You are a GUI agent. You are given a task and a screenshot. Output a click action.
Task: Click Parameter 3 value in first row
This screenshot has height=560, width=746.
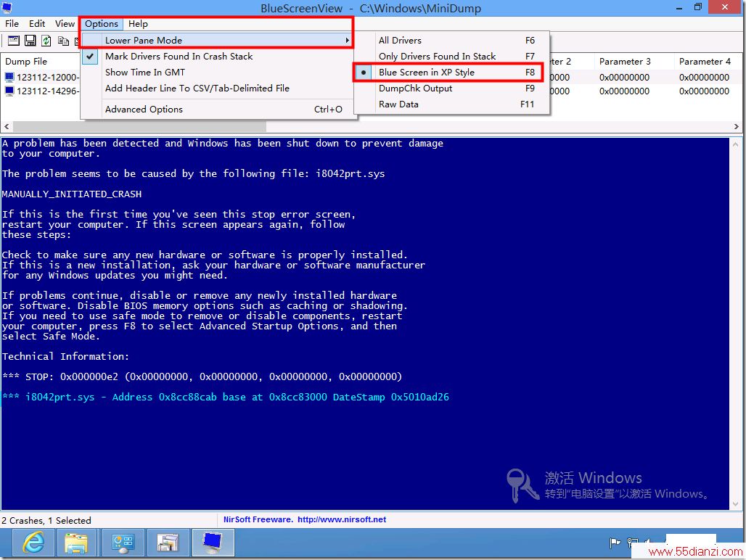coord(624,78)
